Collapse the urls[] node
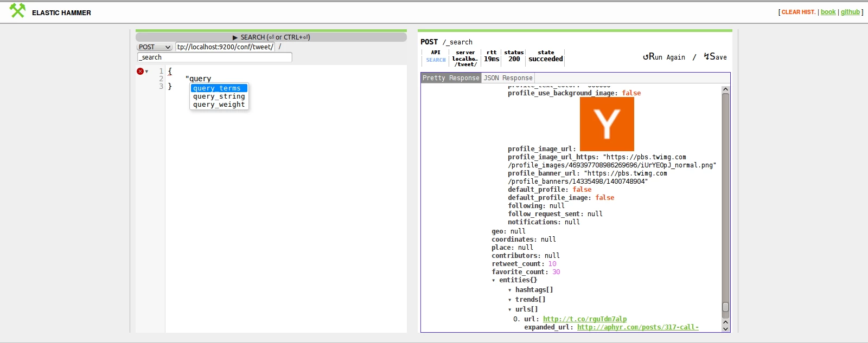The height and width of the screenshot is (343, 868). (x=510, y=310)
